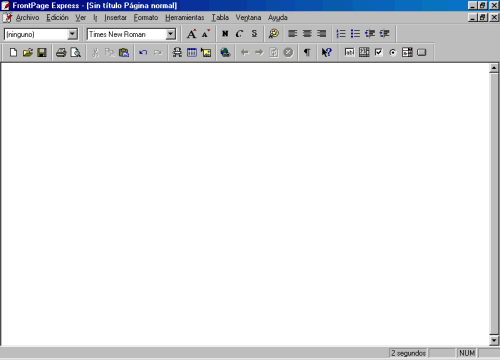This screenshot has width=500, height=360.
Task: Open the Ir menu
Action: point(95,17)
